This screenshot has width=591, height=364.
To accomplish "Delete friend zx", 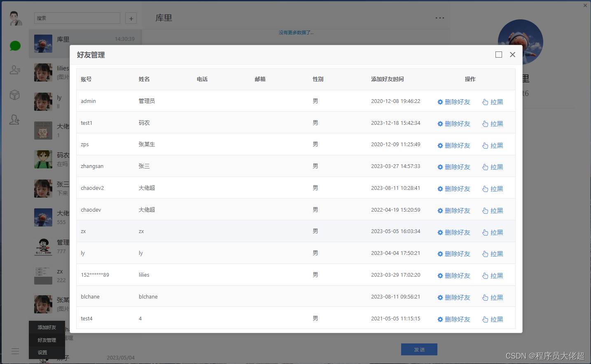I will click(454, 233).
